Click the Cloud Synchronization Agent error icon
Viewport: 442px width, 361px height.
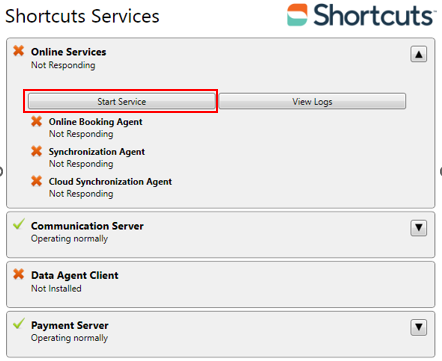pos(36,181)
